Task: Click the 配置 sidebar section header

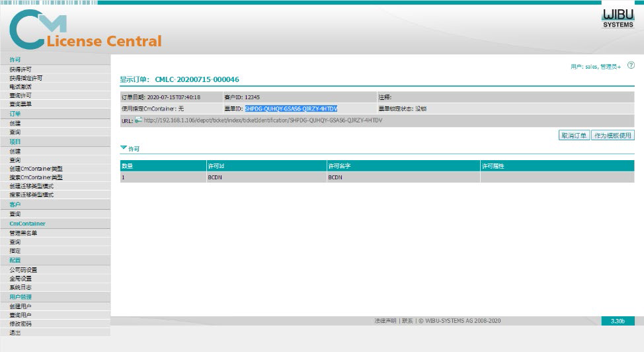Action: click(x=15, y=260)
